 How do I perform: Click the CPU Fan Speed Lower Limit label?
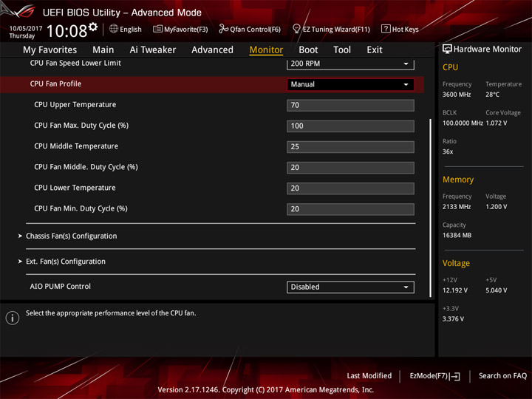[75, 63]
